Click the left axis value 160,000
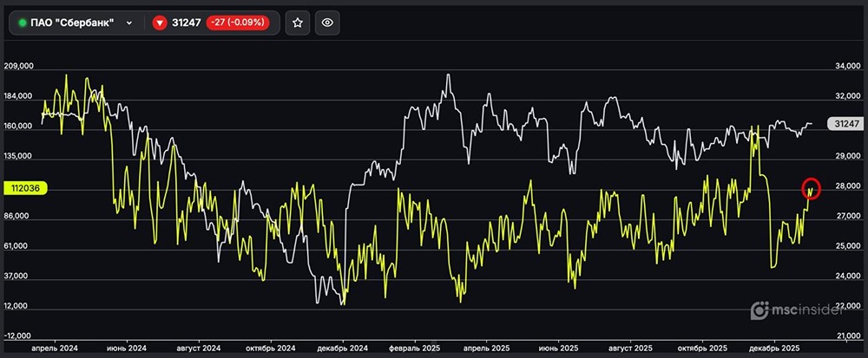The width and height of the screenshot is (868, 358). tap(19, 126)
